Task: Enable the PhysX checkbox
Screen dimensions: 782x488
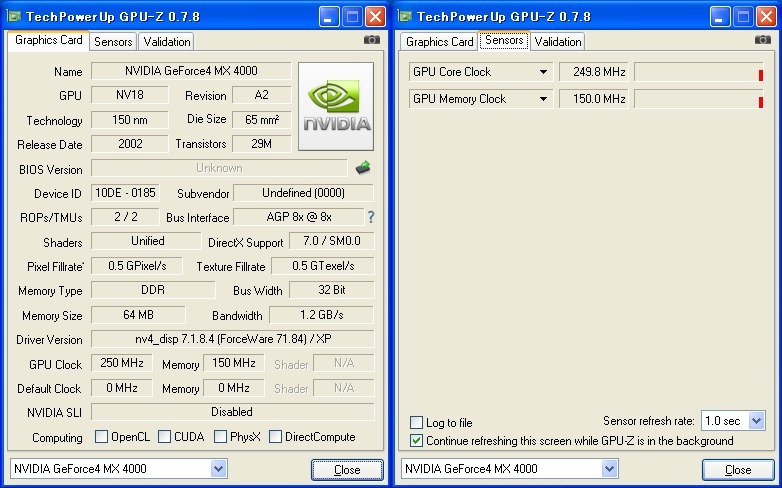Action: [220, 437]
